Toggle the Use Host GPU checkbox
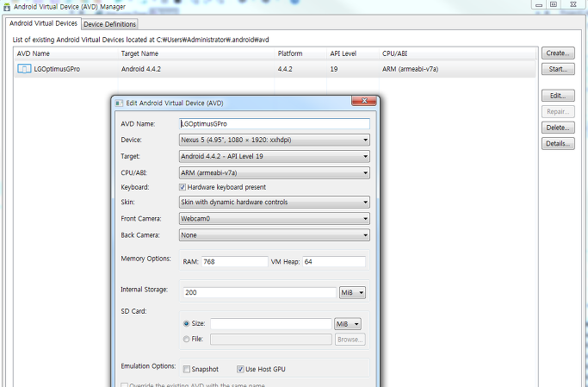This screenshot has width=588, height=387. tap(240, 370)
